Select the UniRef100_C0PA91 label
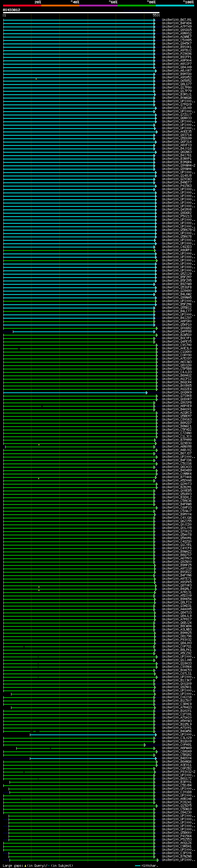Image resolution: width=197 pixels, height=868 pixels. (x=177, y=745)
